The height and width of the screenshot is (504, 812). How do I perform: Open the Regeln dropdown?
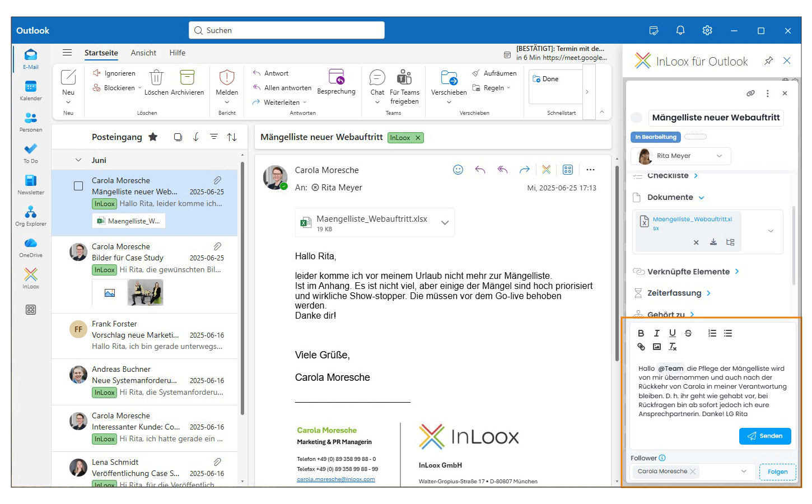508,88
